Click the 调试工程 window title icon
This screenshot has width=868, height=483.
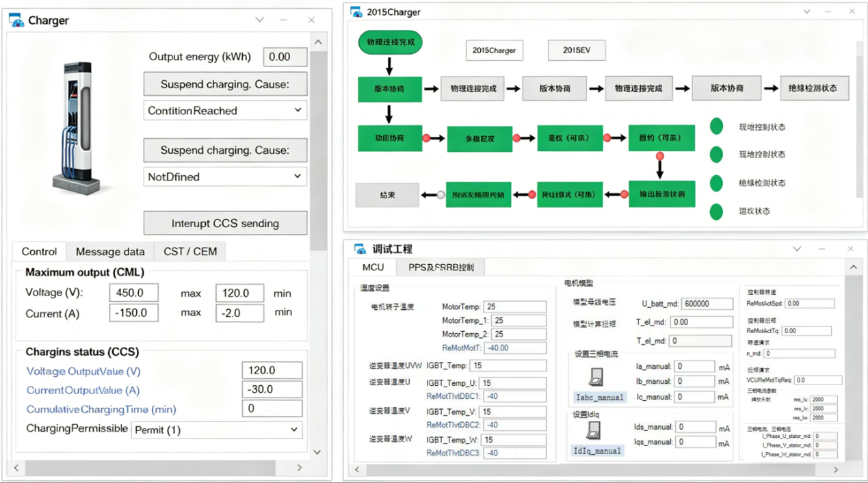(360, 248)
